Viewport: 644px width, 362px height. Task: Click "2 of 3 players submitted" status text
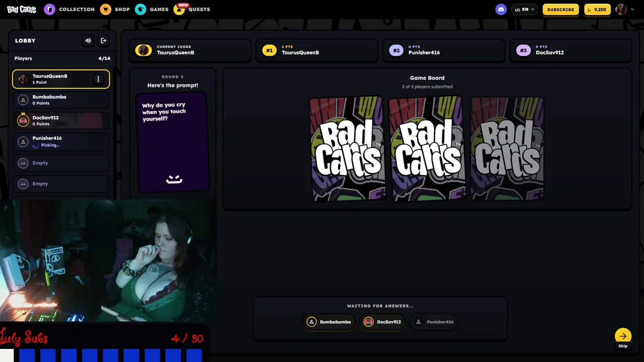click(x=427, y=86)
